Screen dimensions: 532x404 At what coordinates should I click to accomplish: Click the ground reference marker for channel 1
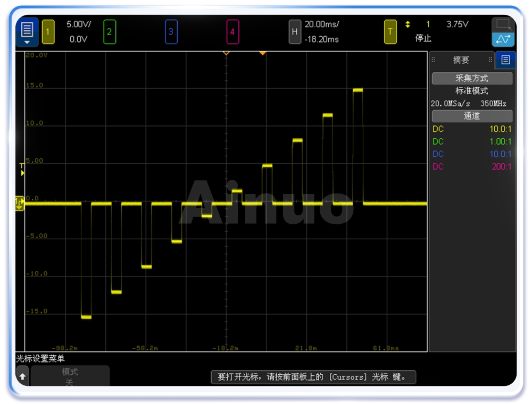click(x=20, y=203)
